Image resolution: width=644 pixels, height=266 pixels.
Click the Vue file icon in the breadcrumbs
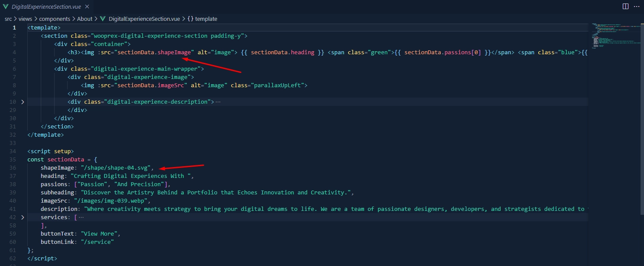[x=103, y=19]
